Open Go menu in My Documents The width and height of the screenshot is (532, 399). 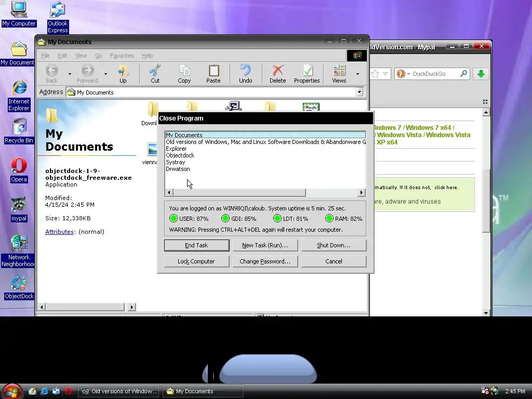click(98, 56)
